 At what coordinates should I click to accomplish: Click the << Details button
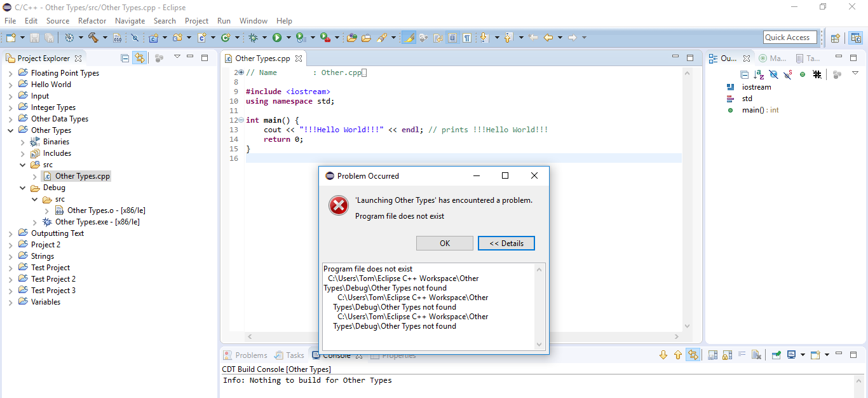pyautogui.click(x=506, y=244)
